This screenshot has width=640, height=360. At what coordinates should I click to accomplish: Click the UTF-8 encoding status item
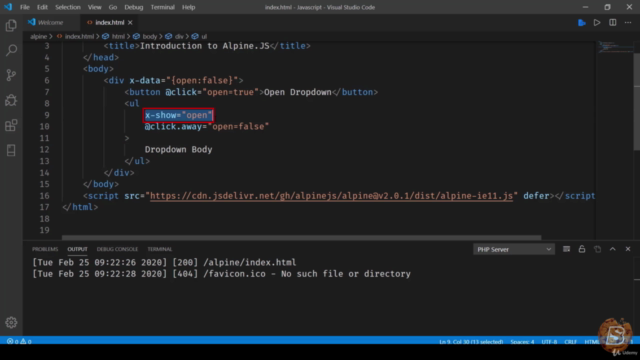coord(549,342)
